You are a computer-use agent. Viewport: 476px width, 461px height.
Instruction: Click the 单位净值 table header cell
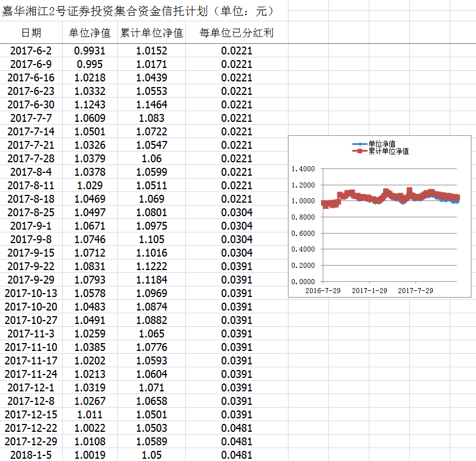pos(90,33)
